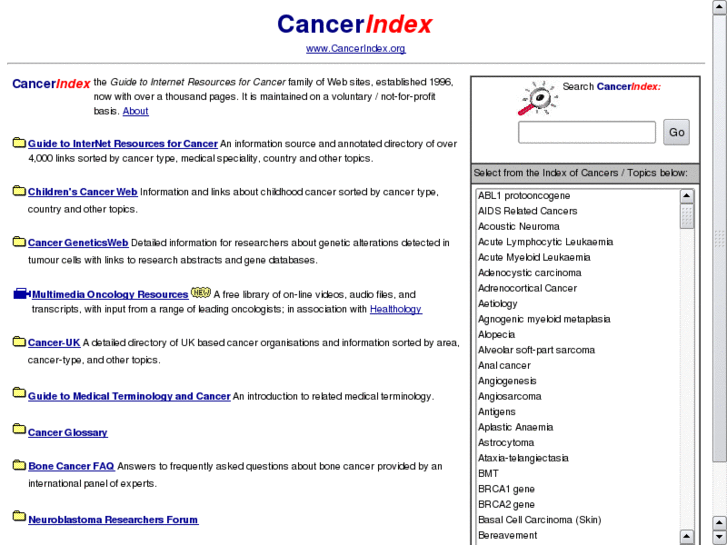Image resolution: width=727 pixels, height=545 pixels.
Task: Select Antigens in the topic list
Action: coord(577,412)
